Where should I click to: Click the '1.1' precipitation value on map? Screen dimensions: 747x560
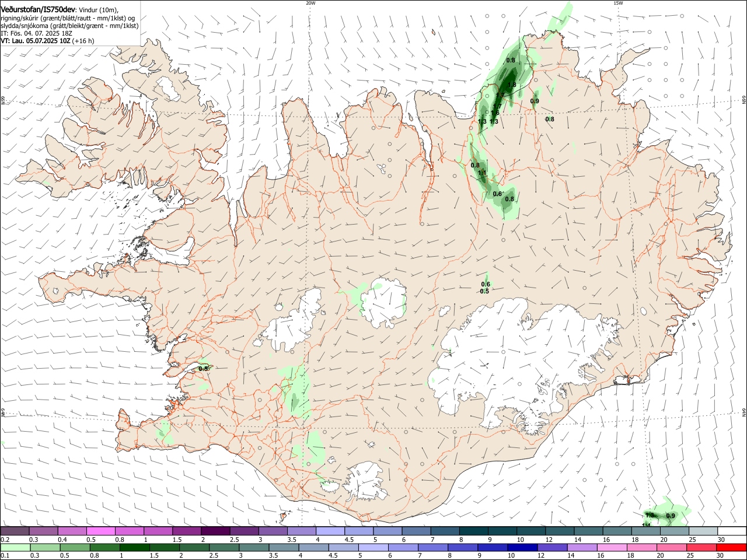tap(482, 173)
